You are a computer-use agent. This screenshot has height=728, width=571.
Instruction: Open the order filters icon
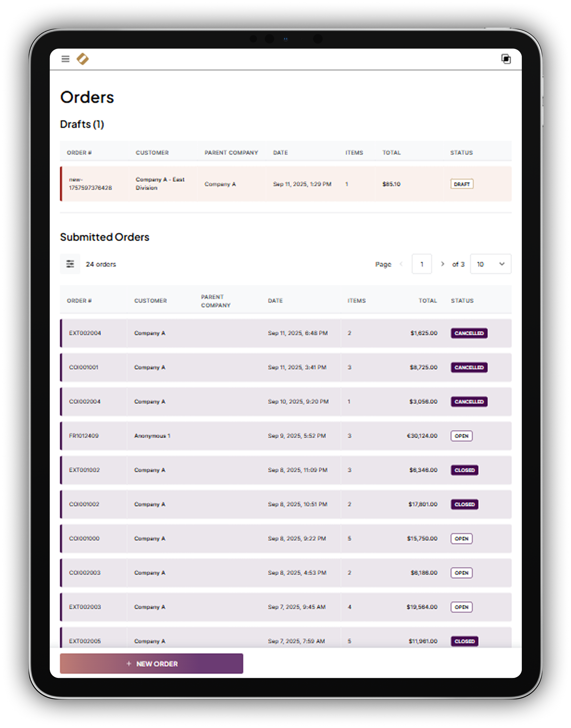click(70, 264)
